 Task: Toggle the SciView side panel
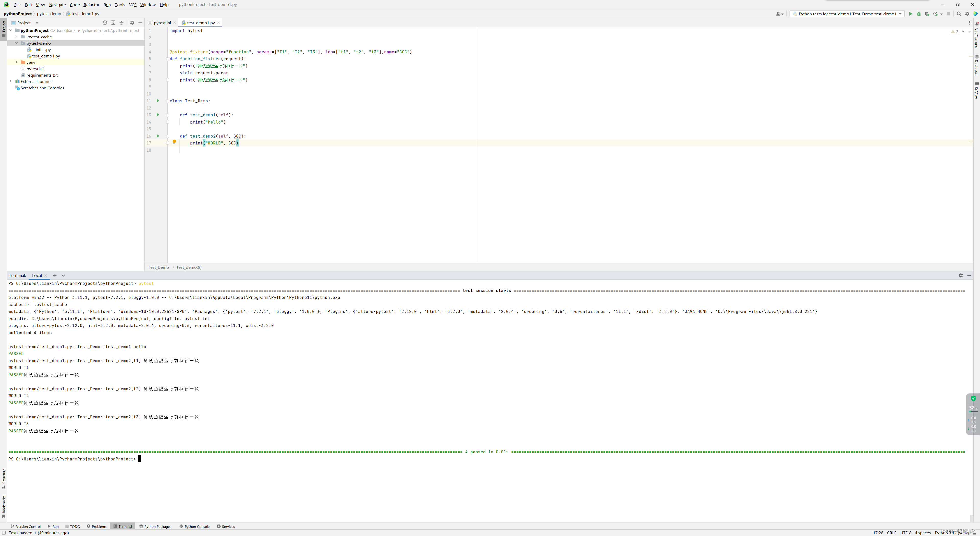click(x=977, y=90)
